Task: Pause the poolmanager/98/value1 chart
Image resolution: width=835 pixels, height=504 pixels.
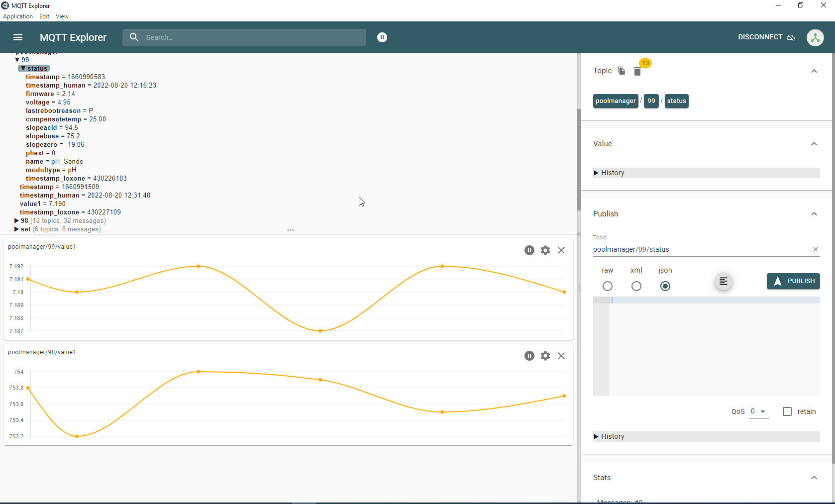Action: tap(529, 356)
